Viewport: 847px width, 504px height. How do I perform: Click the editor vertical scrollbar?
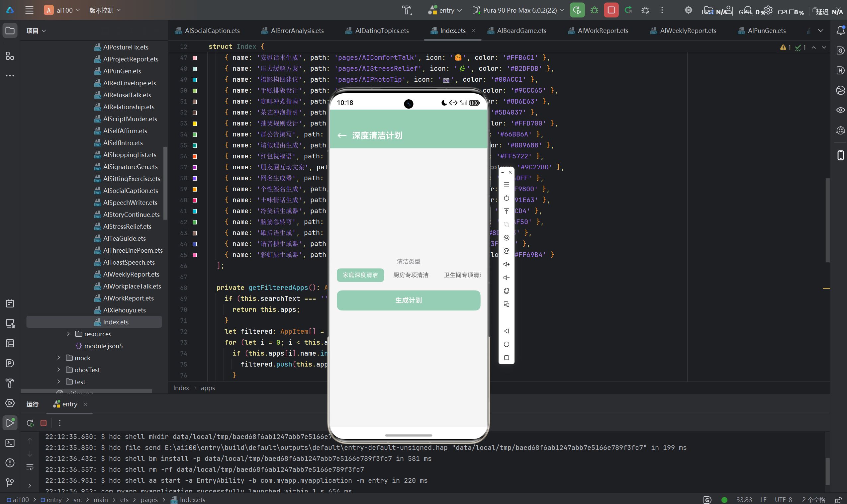point(827,220)
